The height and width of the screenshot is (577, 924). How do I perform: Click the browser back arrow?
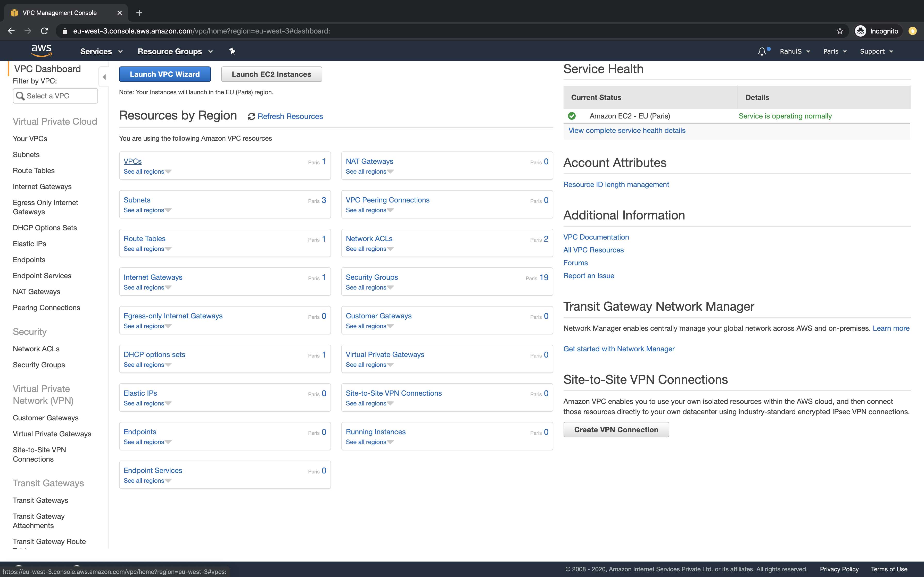click(11, 31)
